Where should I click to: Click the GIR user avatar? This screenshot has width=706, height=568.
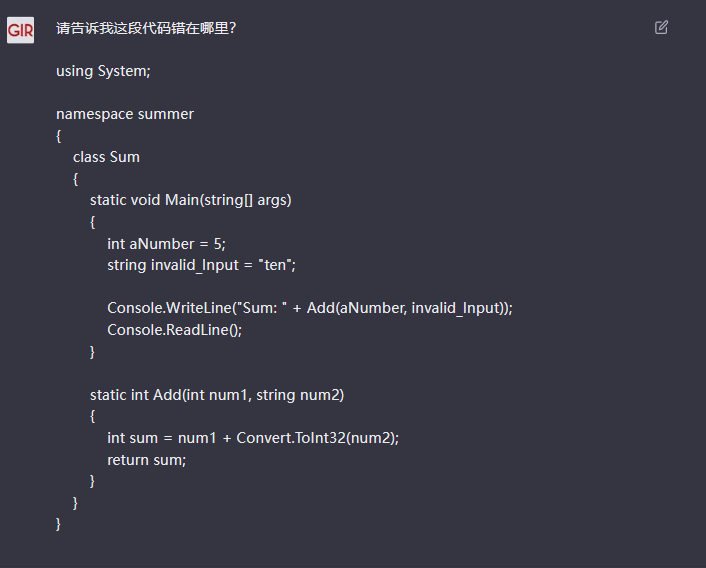(20, 30)
